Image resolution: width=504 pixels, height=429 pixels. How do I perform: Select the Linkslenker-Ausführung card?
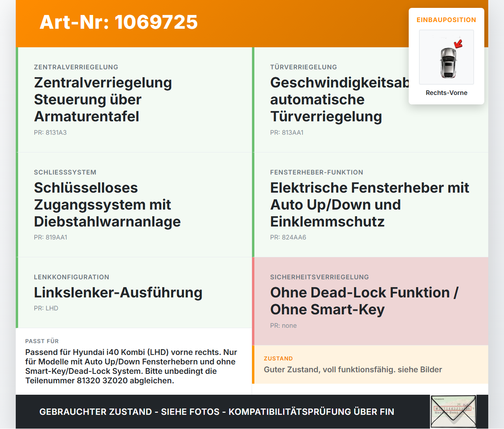pyautogui.click(x=134, y=293)
